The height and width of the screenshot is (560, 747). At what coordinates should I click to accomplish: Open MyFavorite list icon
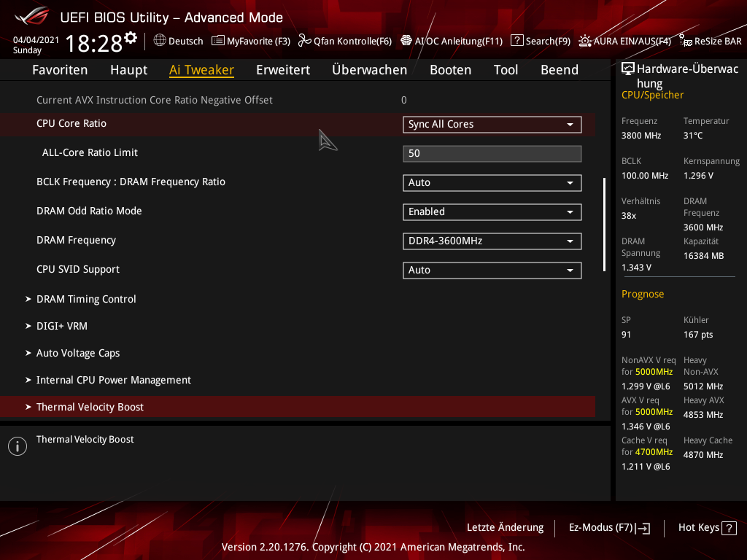click(217, 41)
